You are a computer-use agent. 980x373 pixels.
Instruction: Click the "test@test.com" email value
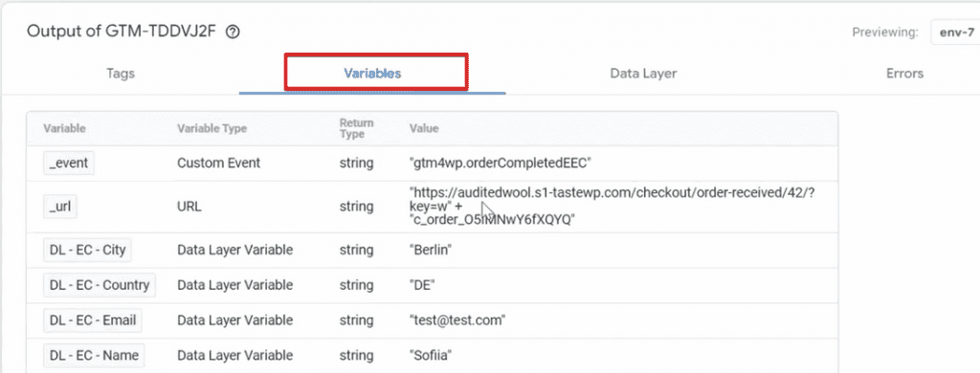(x=457, y=320)
